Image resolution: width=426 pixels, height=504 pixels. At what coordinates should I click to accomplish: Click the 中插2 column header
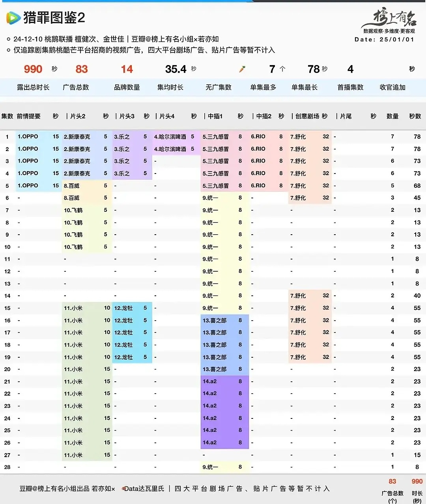(264, 116)
